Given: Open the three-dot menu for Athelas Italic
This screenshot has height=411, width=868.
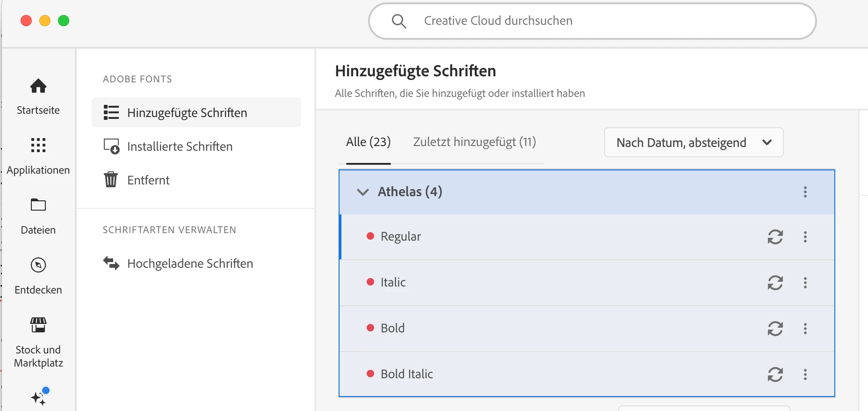Looking at the screenshot, I should pyautogui.click(x=805, y=283).
